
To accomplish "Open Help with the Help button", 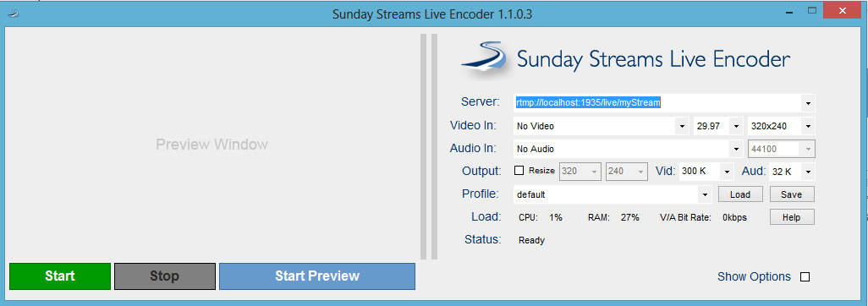I will click(792, 217).
